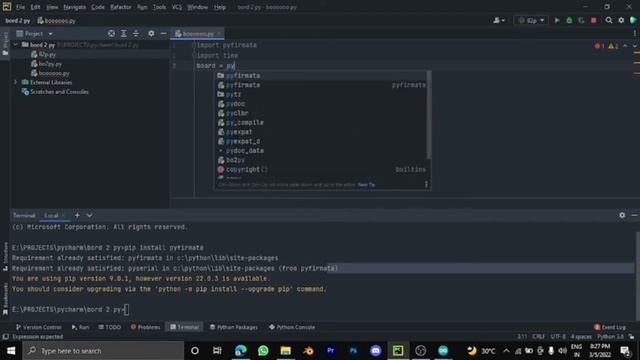
Task: Open TODO tool window
Action: click(x=110, y=327)
